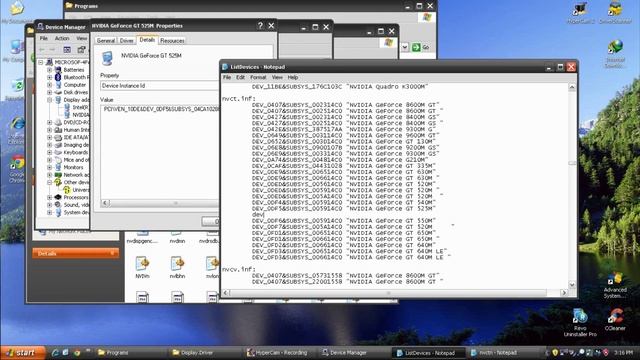Viewport: 640px width, 360px height.
Task: Open the Edit menu in Notepad
Action: 240,77
